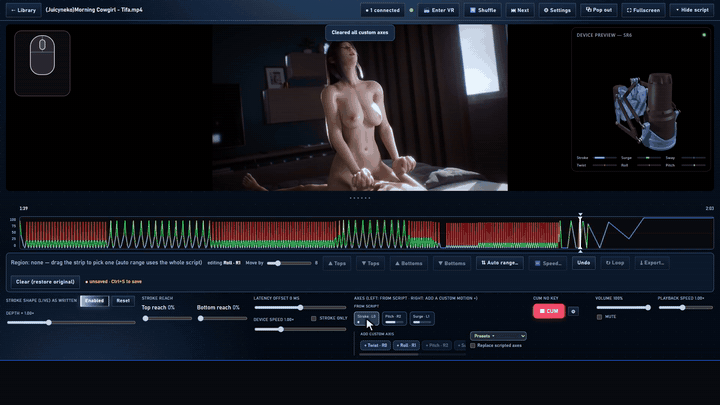This screenshot has height=405, width=720.
Task: Click the 'Cleared all custom axes' notification
Action: point(360,33)
